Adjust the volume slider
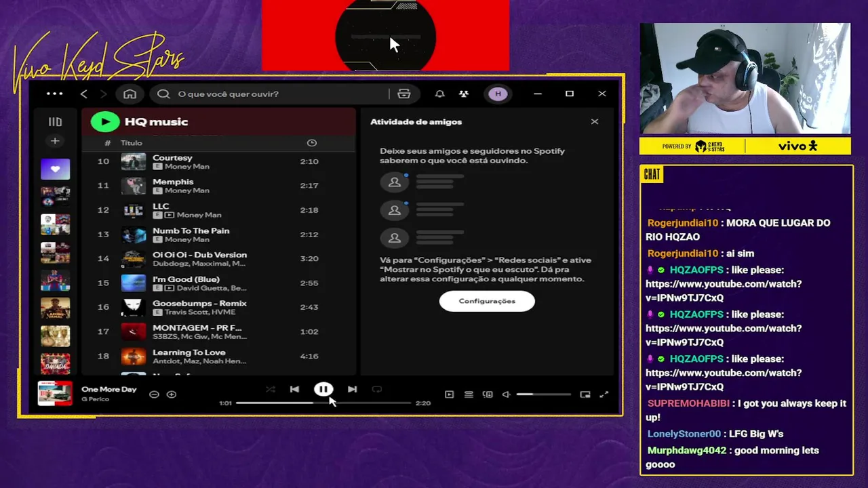 [543, 394]
